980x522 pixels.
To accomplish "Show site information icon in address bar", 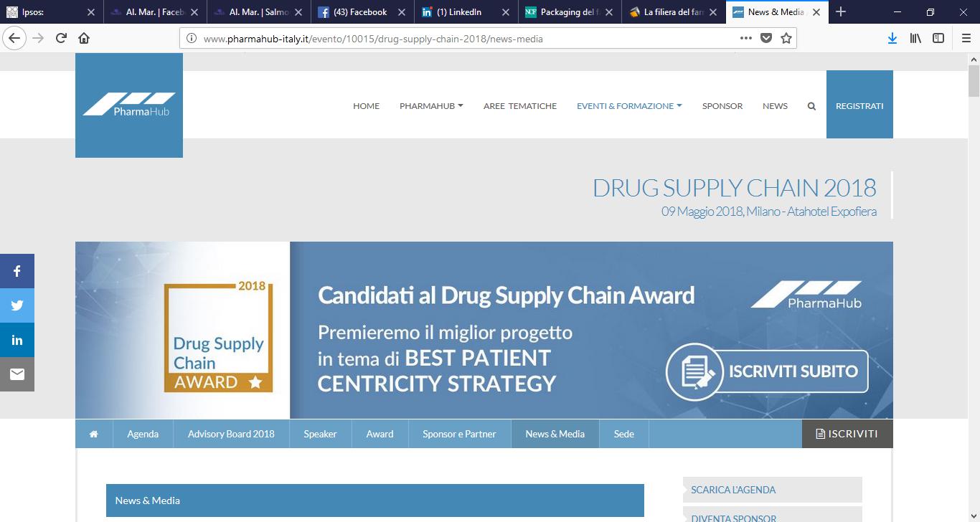I will [192, 38].
